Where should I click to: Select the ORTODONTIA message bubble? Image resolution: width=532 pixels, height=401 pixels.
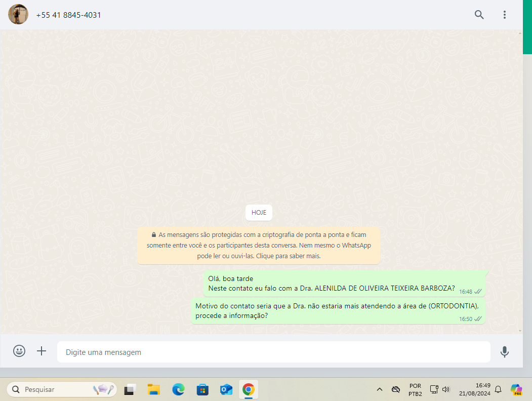click(x=338, y=311)
